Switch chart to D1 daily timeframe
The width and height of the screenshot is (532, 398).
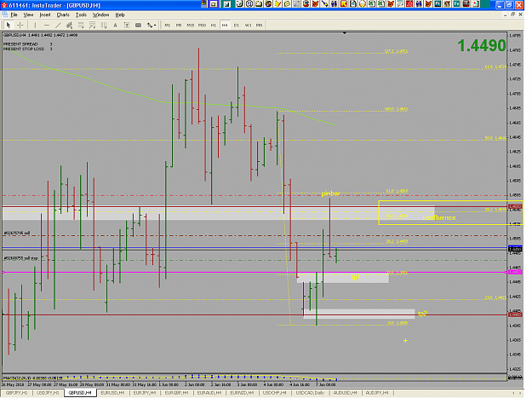pyautogui.click(x=237, y=25)
